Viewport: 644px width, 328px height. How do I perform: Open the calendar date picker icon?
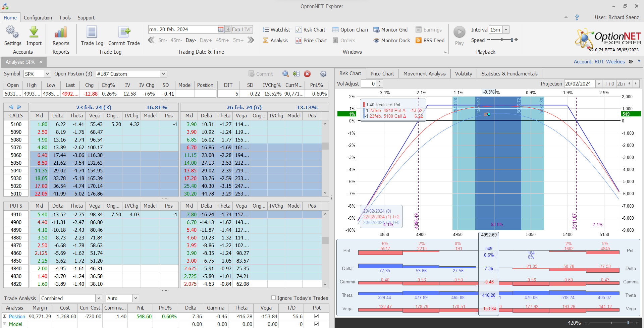coord(221,30)
